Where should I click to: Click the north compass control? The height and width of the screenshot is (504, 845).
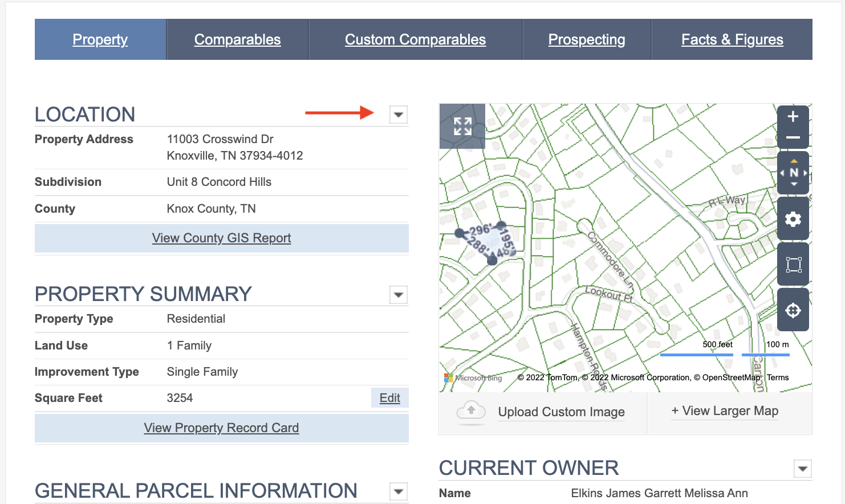793,173
